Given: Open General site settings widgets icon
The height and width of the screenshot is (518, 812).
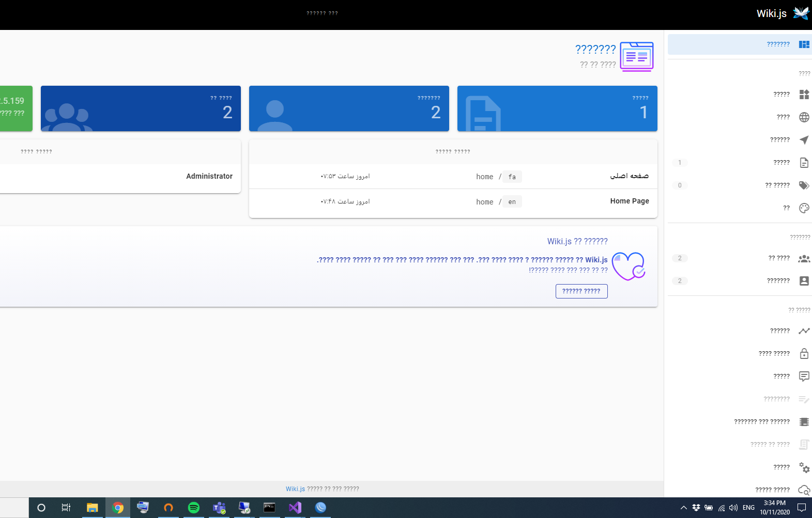Looking at the screenshot, I should point(804,95).
